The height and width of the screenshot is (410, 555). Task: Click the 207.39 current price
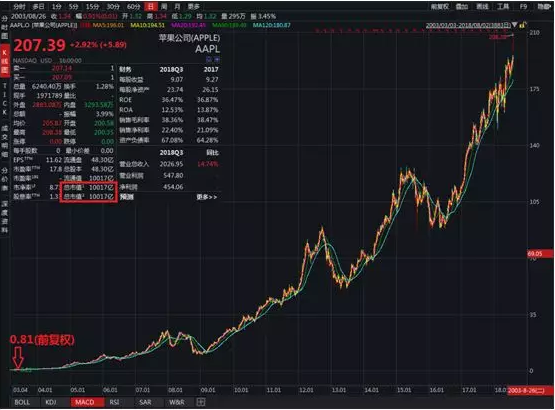pos(40,45)
